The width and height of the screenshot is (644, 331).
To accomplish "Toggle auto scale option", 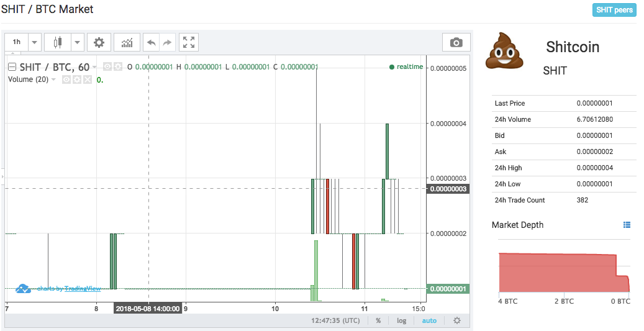I will (429, 320).
